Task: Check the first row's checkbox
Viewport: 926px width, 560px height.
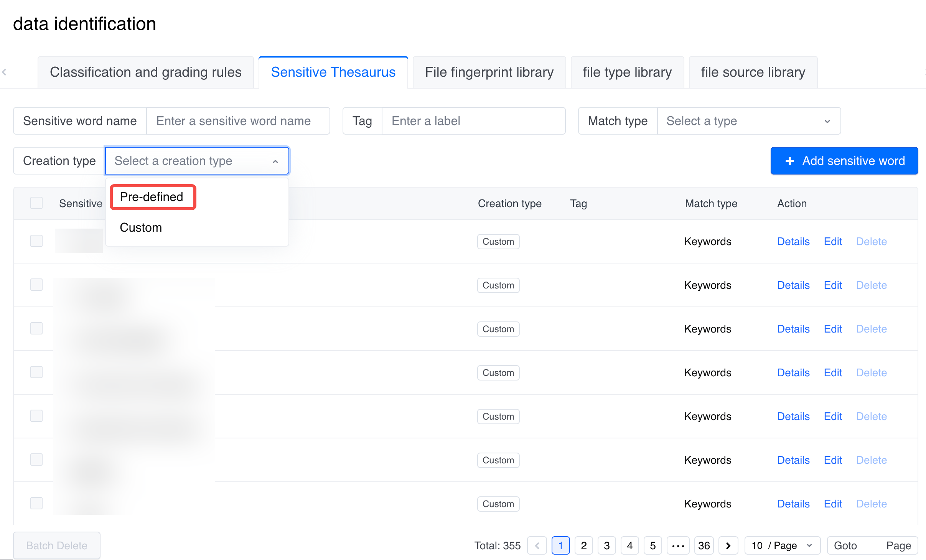Action: click(36, 241)
